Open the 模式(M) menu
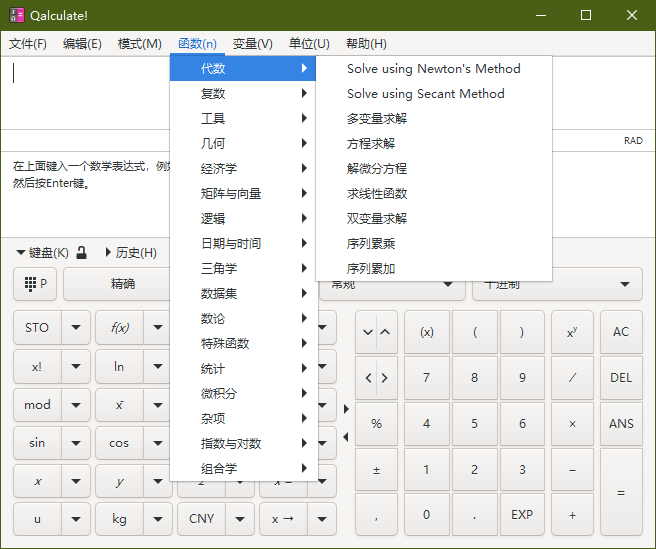The image size is (656, 549). click(140, 44)
